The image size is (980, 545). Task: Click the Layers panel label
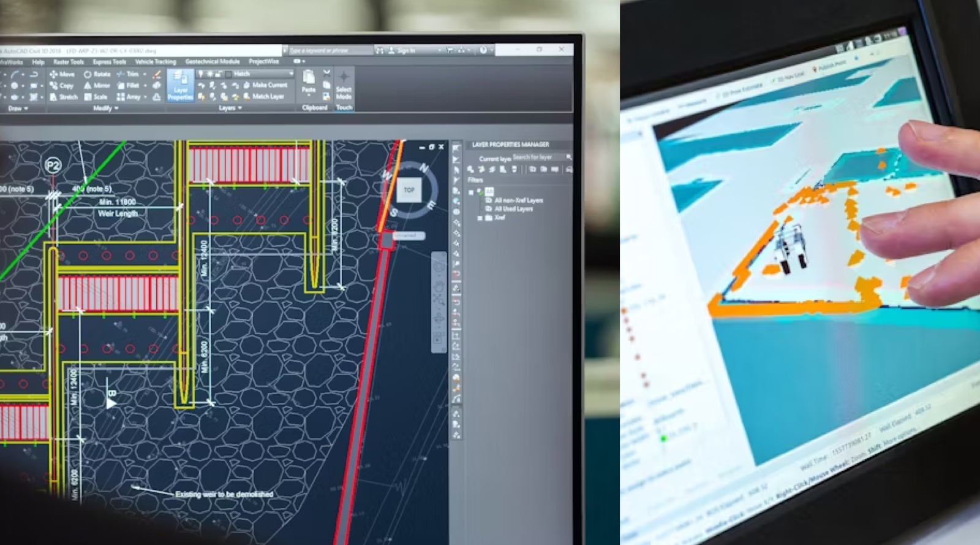tap(227, 107)
